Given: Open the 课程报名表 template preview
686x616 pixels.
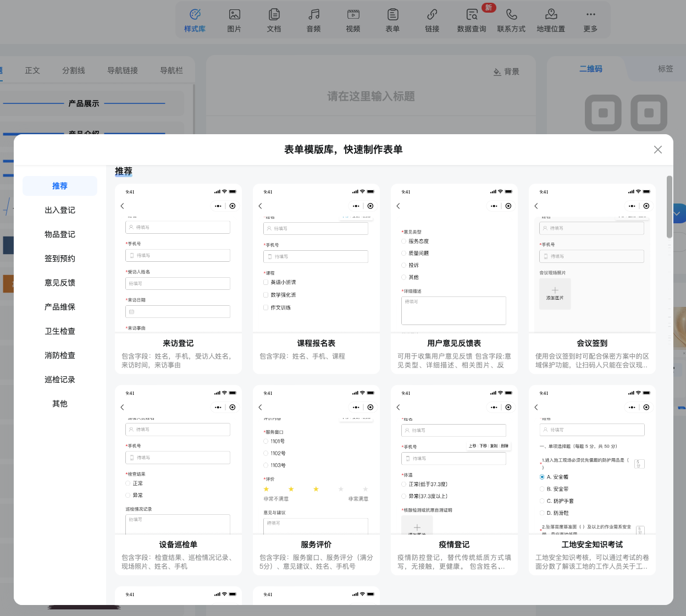Looking at the screenshot, I should [316, 258].
